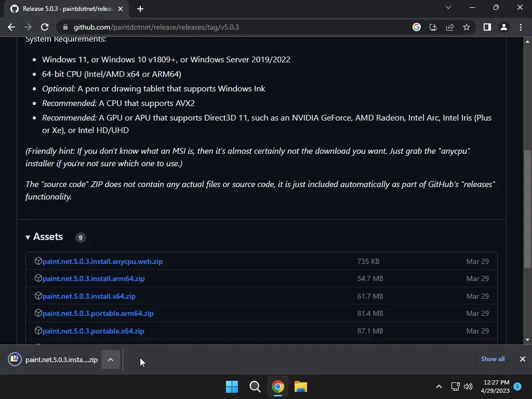Open volume control tray icon
The width and height of the screenshot is (532, 399).
click(468, 387)
